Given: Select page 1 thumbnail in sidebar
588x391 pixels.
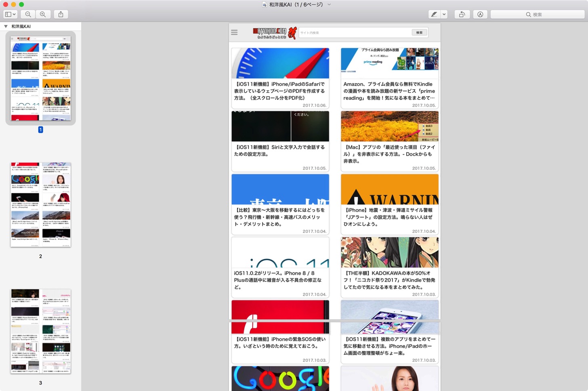Looking at the screenshot, I should 40,78.
